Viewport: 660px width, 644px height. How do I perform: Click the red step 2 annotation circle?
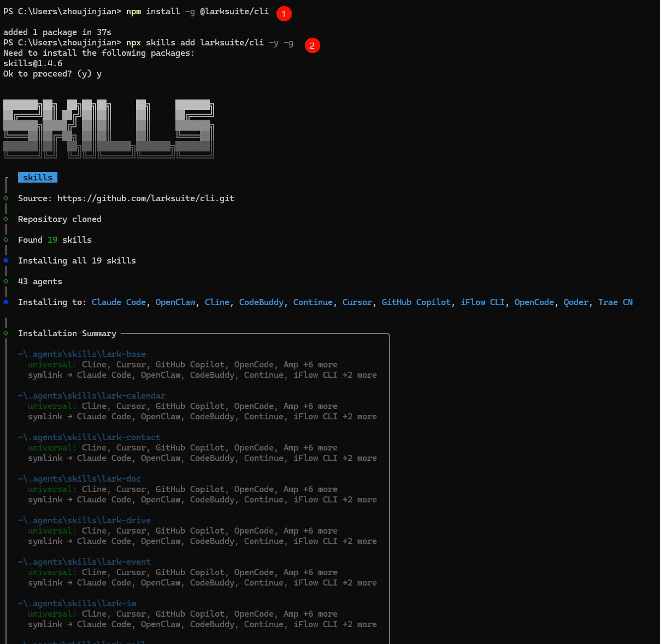[312, 45]
